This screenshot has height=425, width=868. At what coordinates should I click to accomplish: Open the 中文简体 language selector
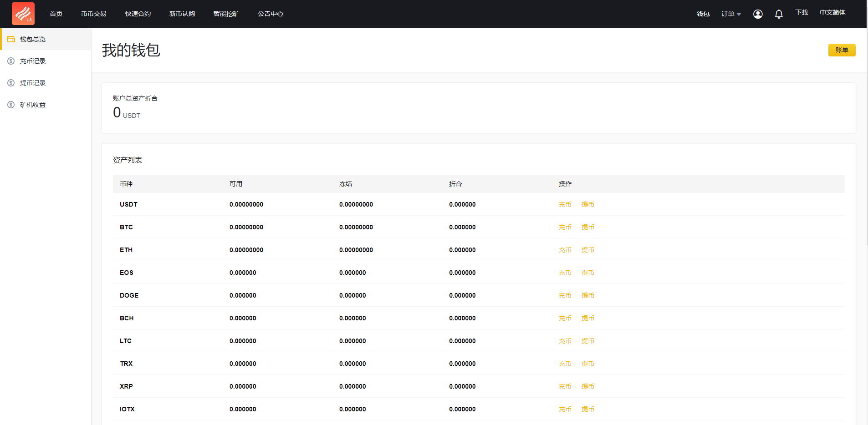coord(832,13)
